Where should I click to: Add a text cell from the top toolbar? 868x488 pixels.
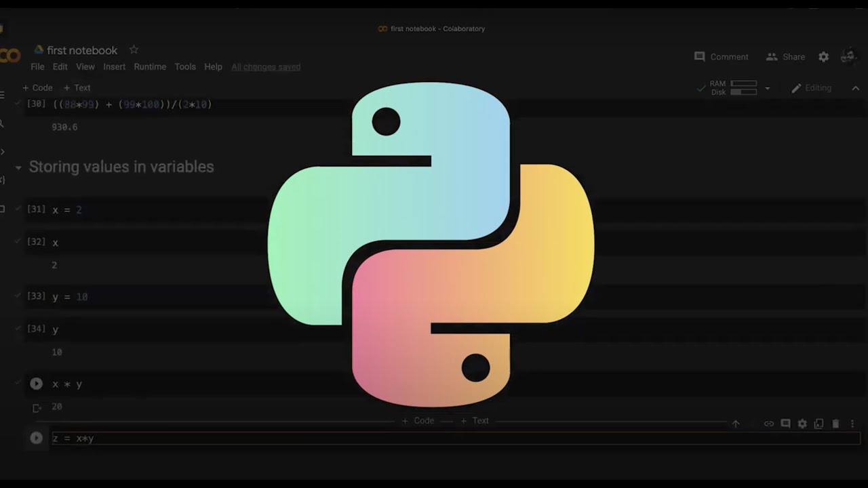tap(77, 87)
